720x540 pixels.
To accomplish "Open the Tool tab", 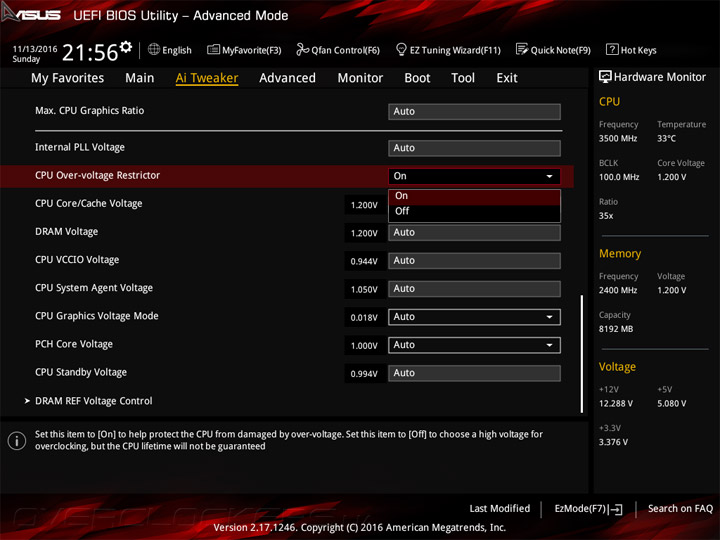I will click(463, 78).
